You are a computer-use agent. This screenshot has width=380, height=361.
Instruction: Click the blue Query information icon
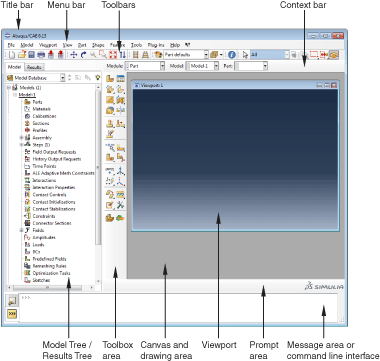232,55
